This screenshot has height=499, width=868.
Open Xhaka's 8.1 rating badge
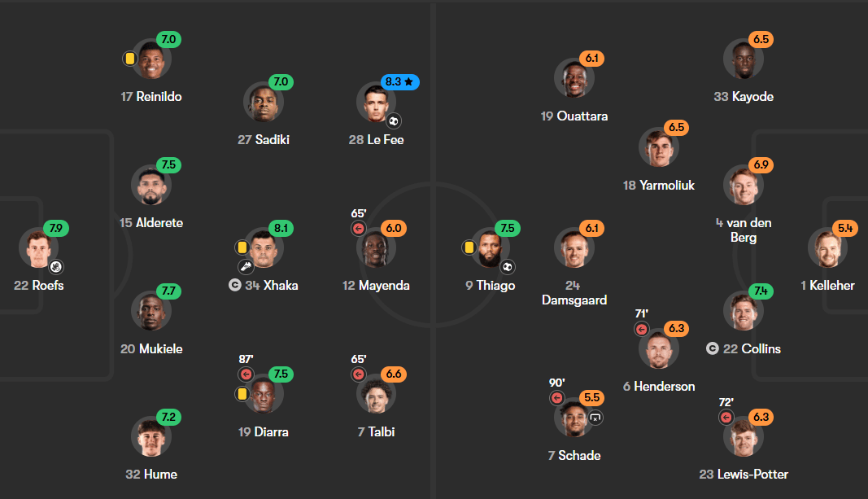[x=281, y=228]
